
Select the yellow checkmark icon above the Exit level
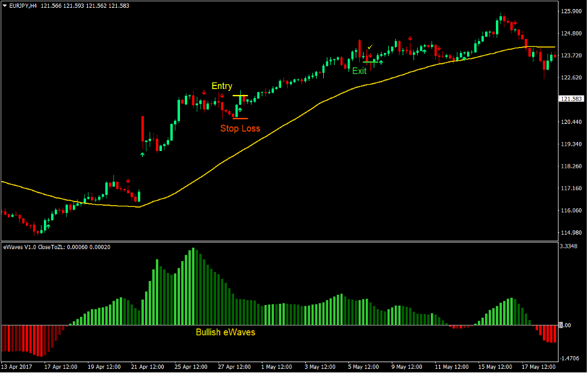pos(370,47)
